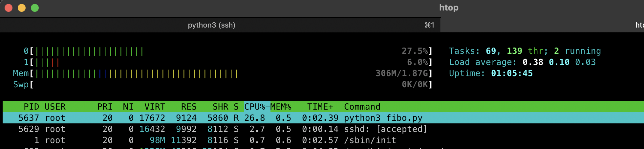Sort by the VIRT column header
The width and height of the screenshot is (644, 149).
[155, 107]
